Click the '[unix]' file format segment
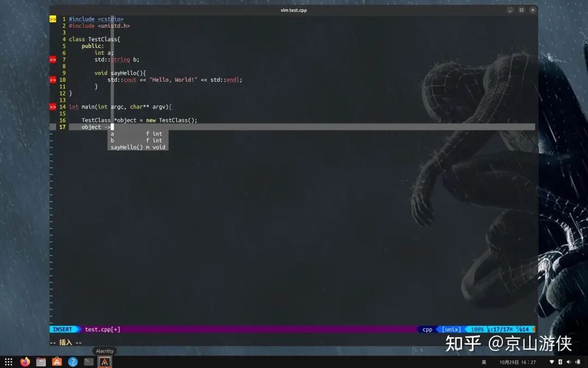This screenshot has height=368, width=588. tap(451, 329)
